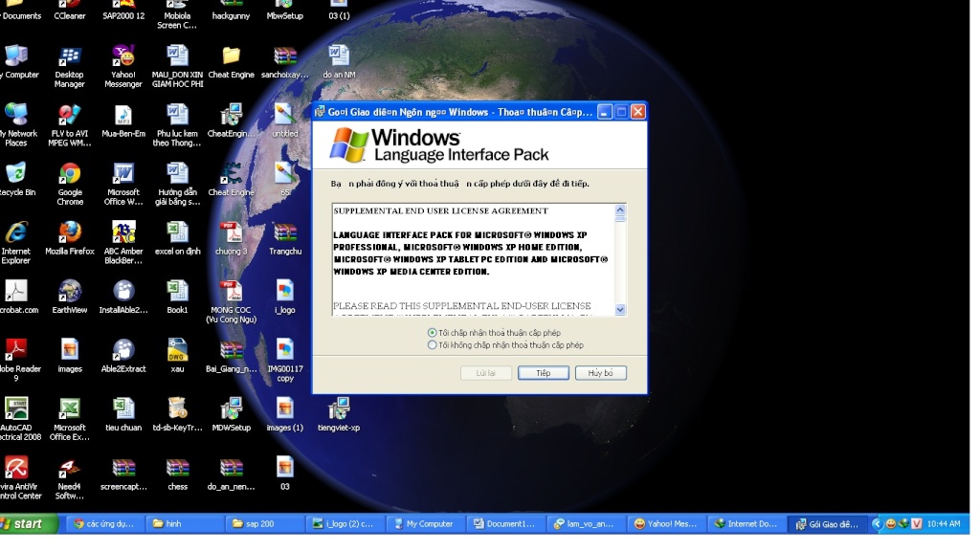Select the Book1 Excel file icon

[x=177, y=298]
